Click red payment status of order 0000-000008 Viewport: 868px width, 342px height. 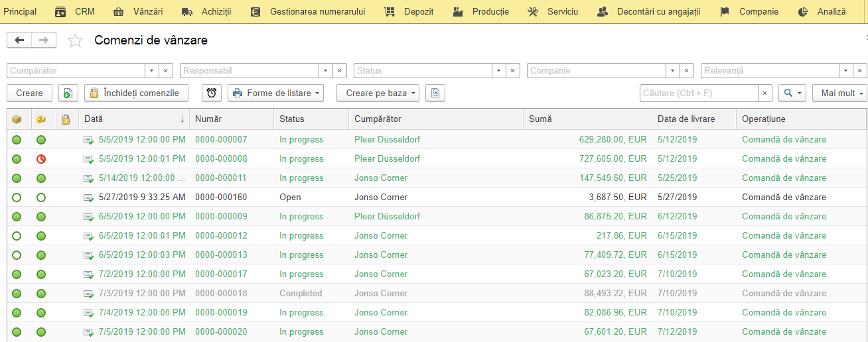[x=41, y=159]
